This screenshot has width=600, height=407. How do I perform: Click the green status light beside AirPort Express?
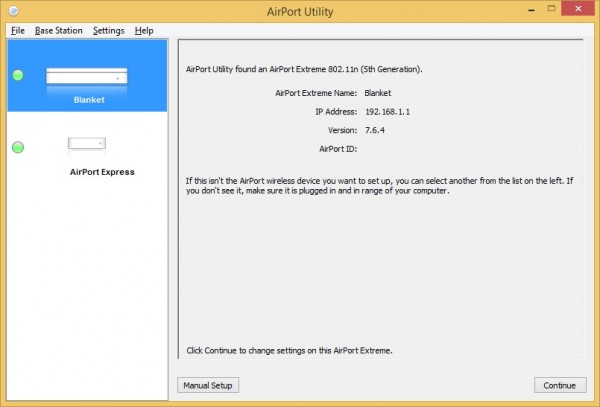click(18, 147)
